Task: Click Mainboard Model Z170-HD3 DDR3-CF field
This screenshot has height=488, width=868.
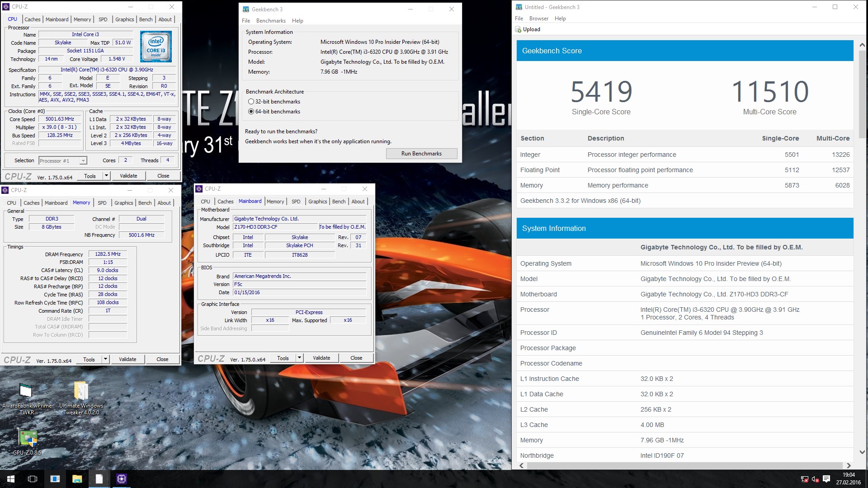Action: coord(275,227)
